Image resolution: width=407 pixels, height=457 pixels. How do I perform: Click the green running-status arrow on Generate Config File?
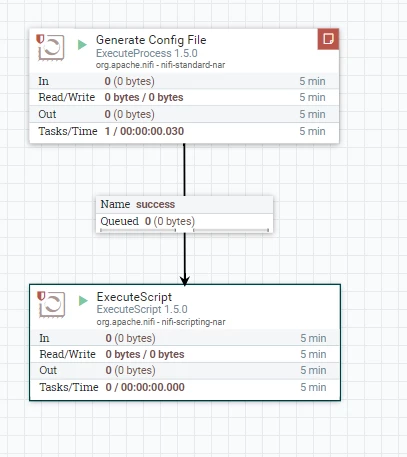[82, 45]
